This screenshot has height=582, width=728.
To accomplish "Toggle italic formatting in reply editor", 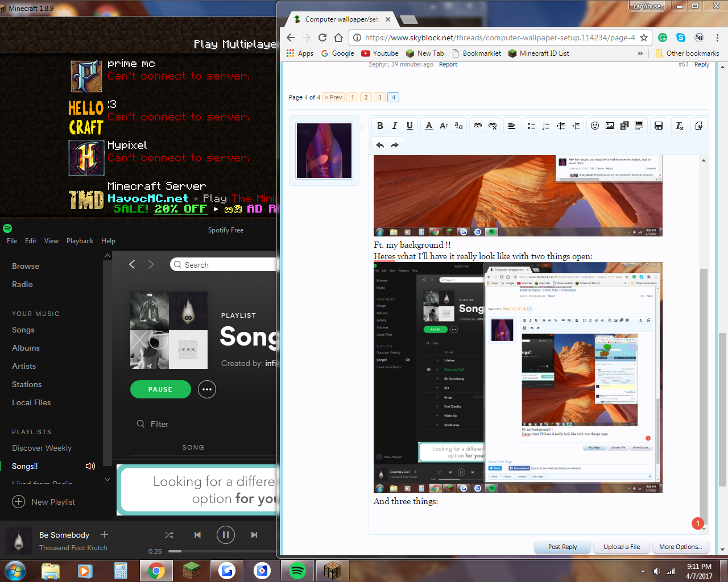I will tap(395, 126).
